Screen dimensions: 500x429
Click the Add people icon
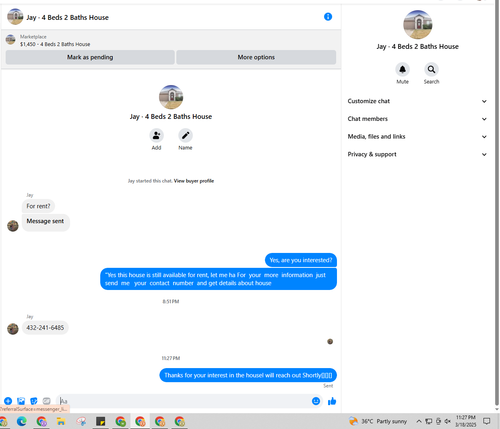coord(156,136)
